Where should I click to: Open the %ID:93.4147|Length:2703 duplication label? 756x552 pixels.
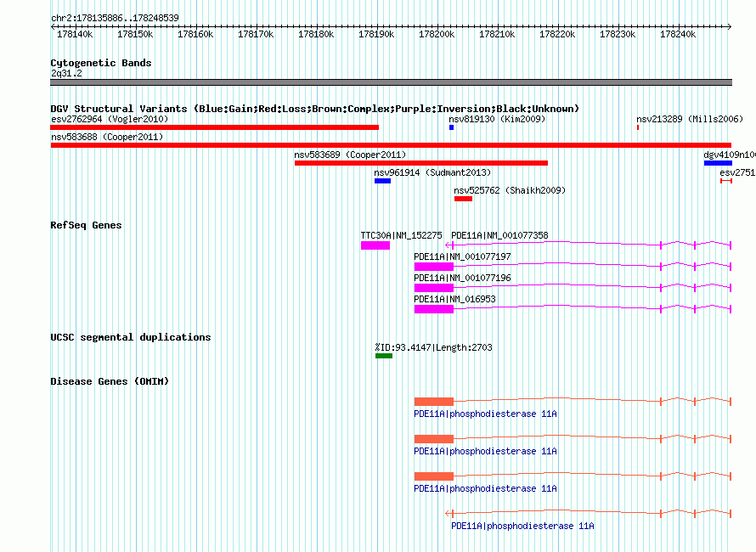pyautogui.click(x=433, y=347)
